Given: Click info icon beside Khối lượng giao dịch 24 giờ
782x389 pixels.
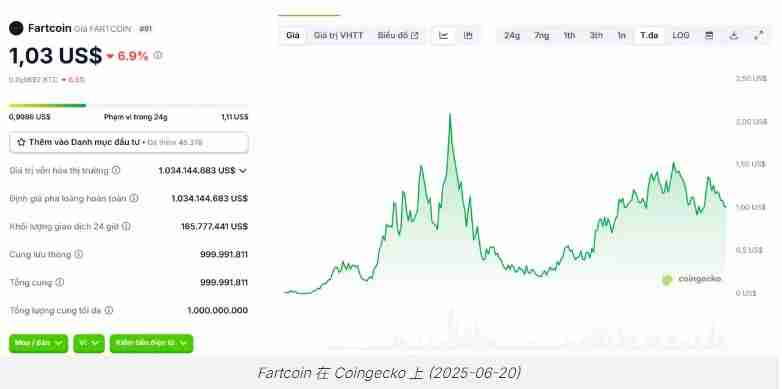Looking at the screenshot, I should (126, 226).
